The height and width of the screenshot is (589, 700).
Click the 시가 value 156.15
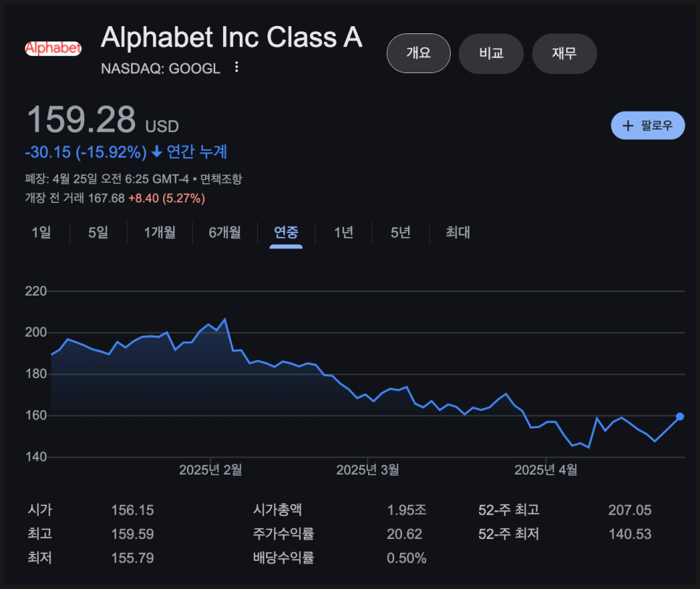click(x=133, y=510)
